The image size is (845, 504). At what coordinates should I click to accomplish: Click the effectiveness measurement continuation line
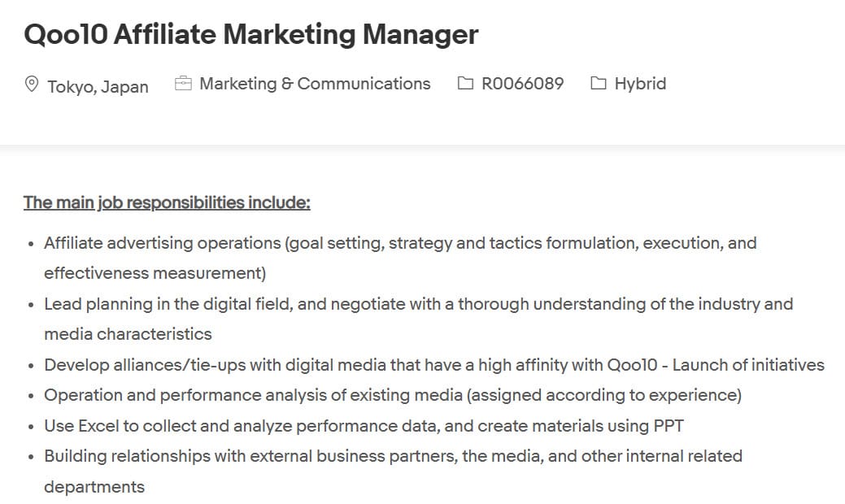155,273
